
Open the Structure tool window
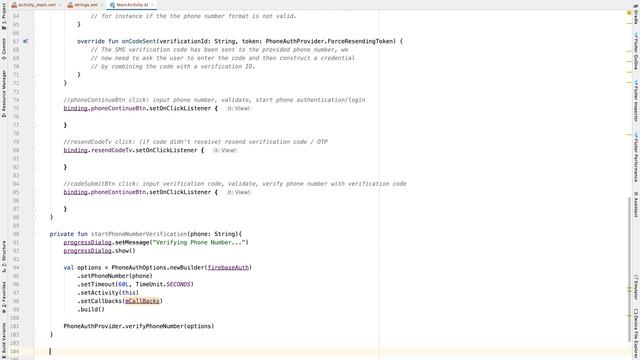(x=4, y=256)
